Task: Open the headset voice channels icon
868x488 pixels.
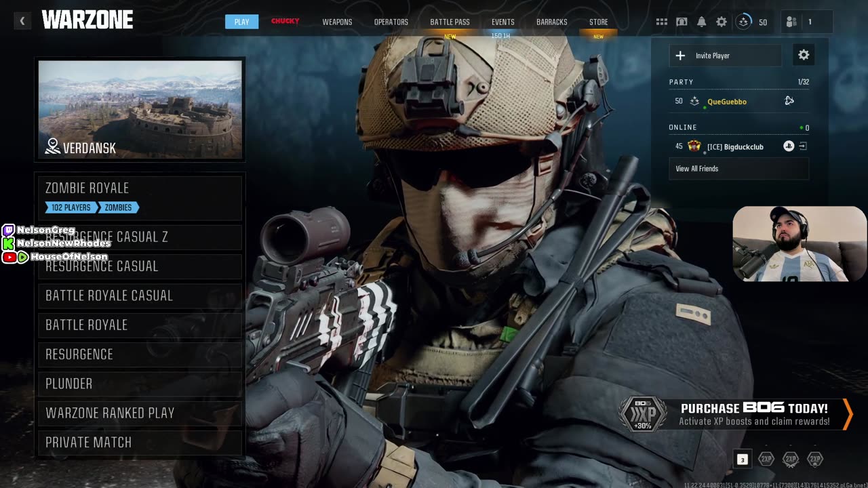Action: tap(682, 22)
